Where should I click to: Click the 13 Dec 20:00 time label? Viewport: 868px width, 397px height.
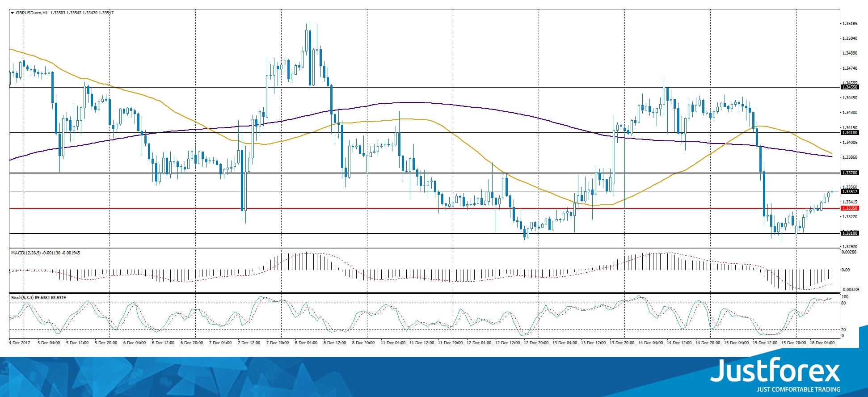(x=622, y=343)
